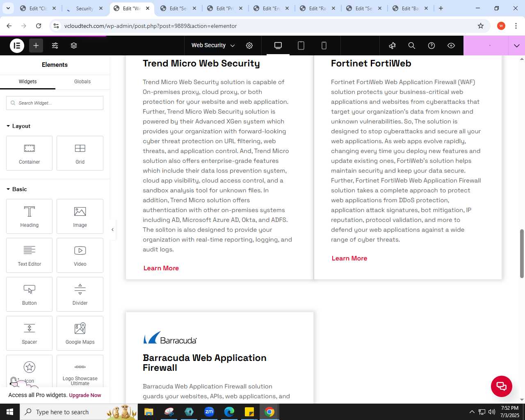The height and width of the screenshot is (420, 525).
Task: Click the Barracuda logo image
Action: pos(170,338)
